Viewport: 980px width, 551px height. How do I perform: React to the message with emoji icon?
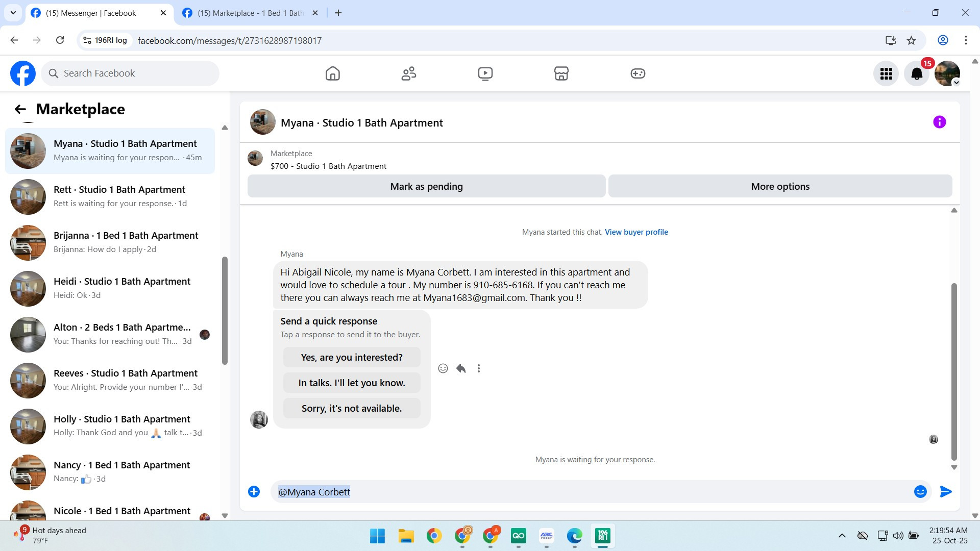[443, 368]
